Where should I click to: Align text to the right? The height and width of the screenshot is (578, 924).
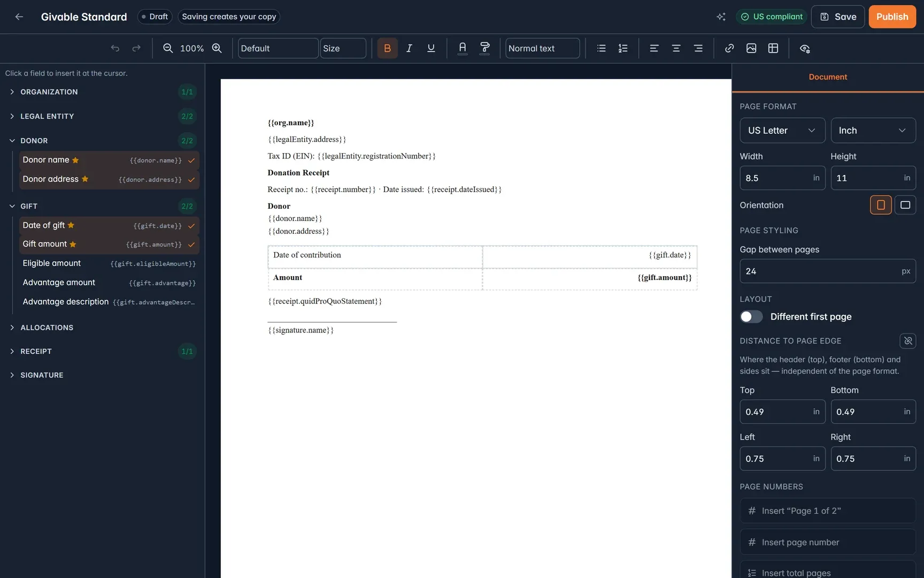(x=698, y=48)
